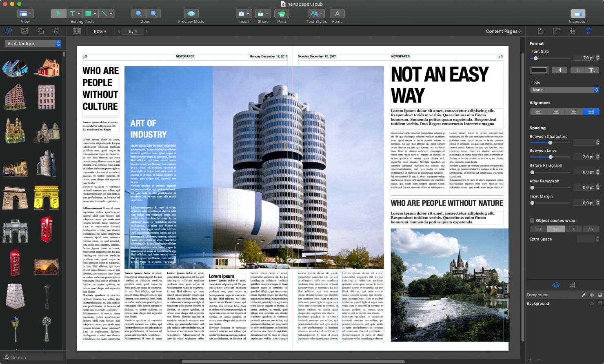Switch to the Text inspector tab
604x364 pixels.
click(x=588, y=31)
